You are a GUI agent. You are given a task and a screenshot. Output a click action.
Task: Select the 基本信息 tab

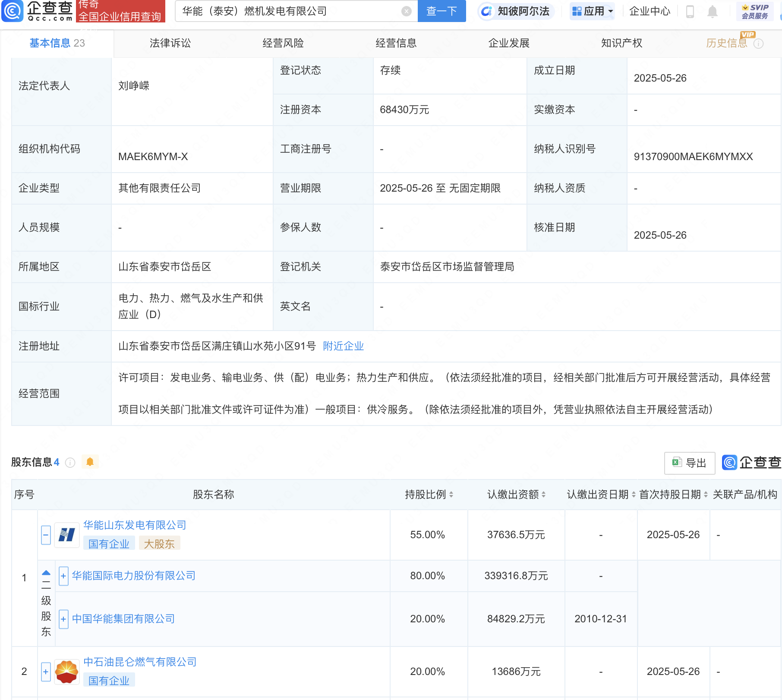(57, 43)
